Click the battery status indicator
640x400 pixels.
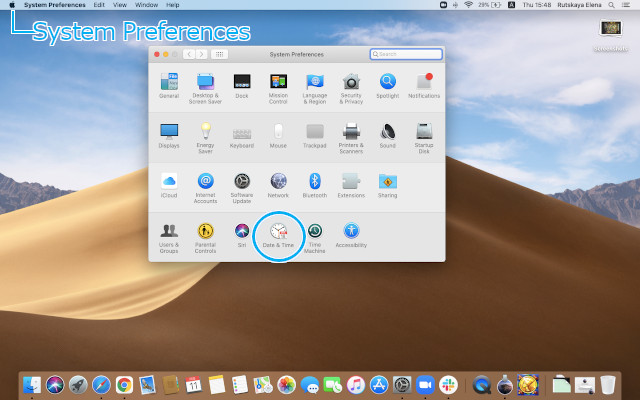(x=489, y=5)
